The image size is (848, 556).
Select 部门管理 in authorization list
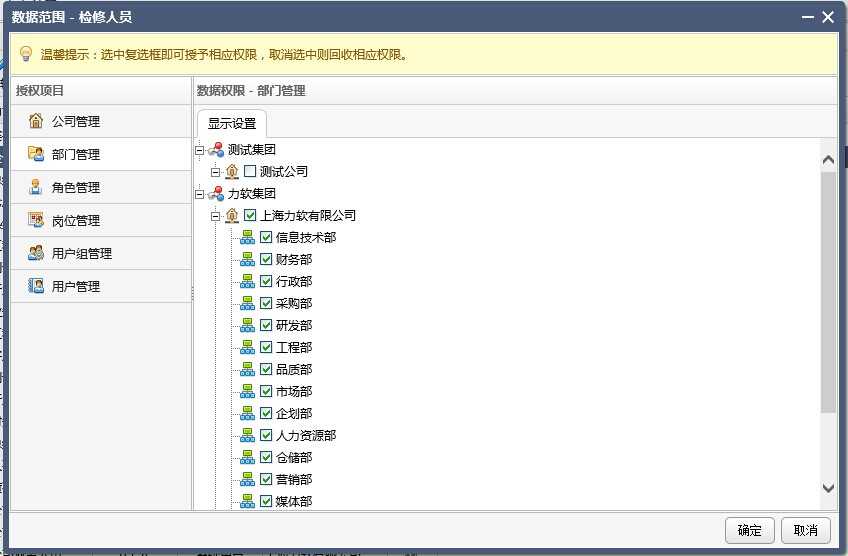[x=101, y=154]
